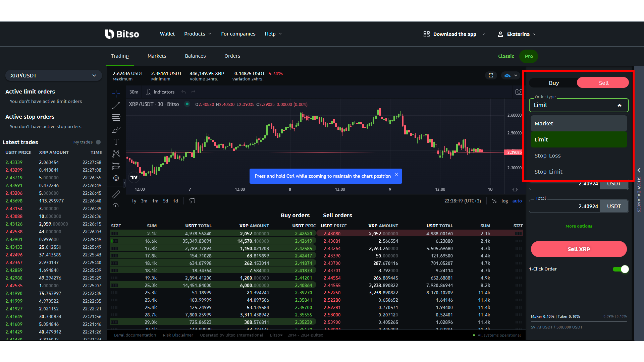
Task: Expand the XRP/USDT pair selector
Action: pos(53,75)
